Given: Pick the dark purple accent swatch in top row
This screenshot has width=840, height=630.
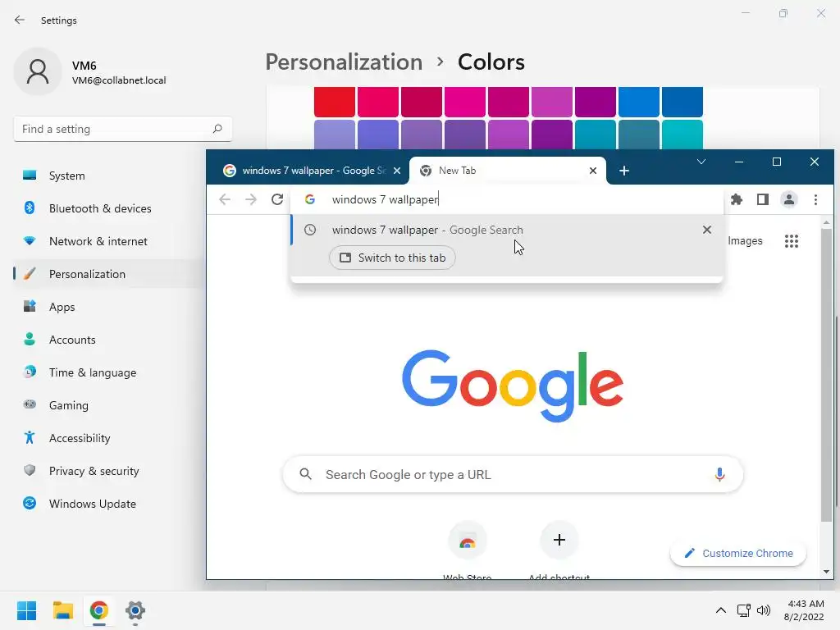Looking at the screenshot, I should click(596, 102).
